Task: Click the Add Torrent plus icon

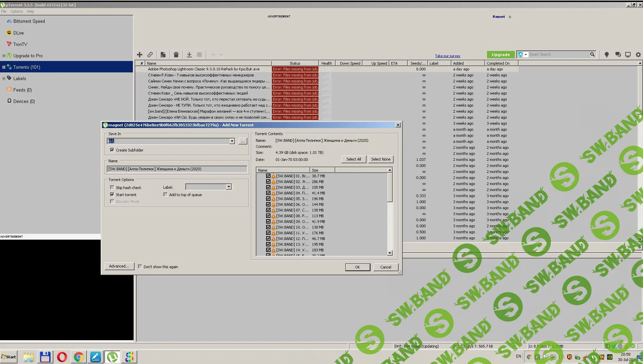Action: 140,55
